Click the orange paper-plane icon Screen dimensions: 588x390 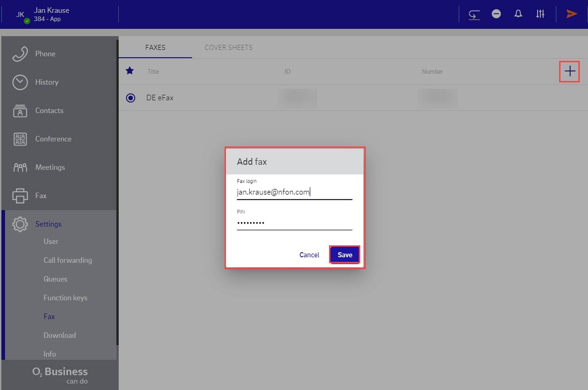coord(571,14)
